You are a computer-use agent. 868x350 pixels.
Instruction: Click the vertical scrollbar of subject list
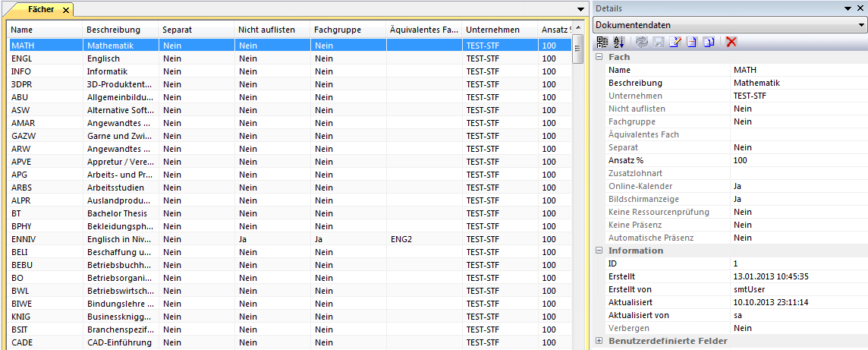click(577, 190)
